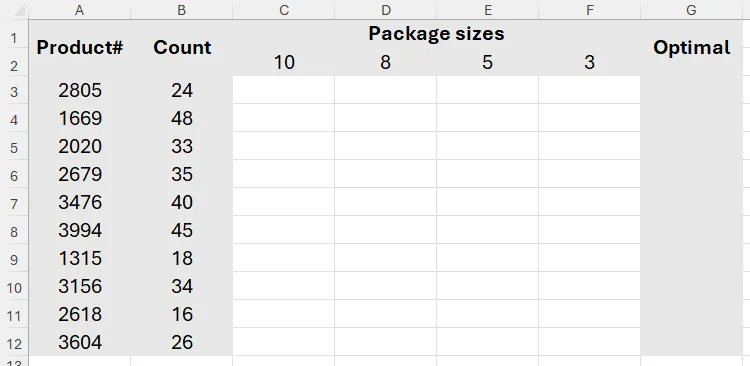Screen dimensions: 750x366
Task: Click product number 3604 cell
Action: click(79, 342)
